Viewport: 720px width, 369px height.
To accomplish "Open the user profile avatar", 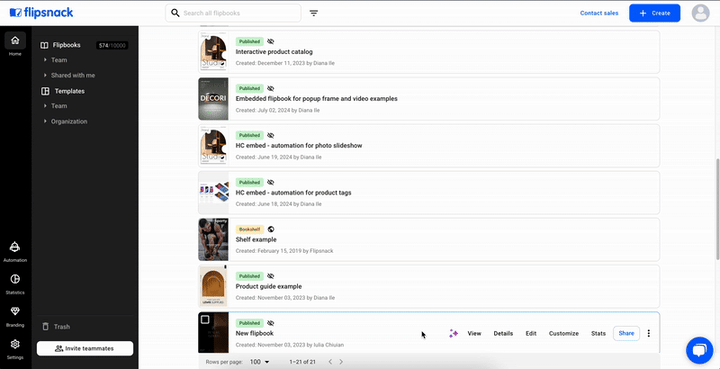I will [x=700, y=13].
